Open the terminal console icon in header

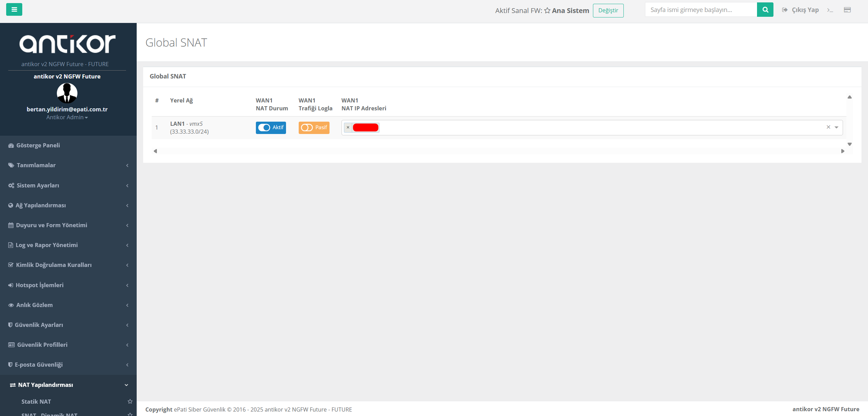[x=830, y=10]
